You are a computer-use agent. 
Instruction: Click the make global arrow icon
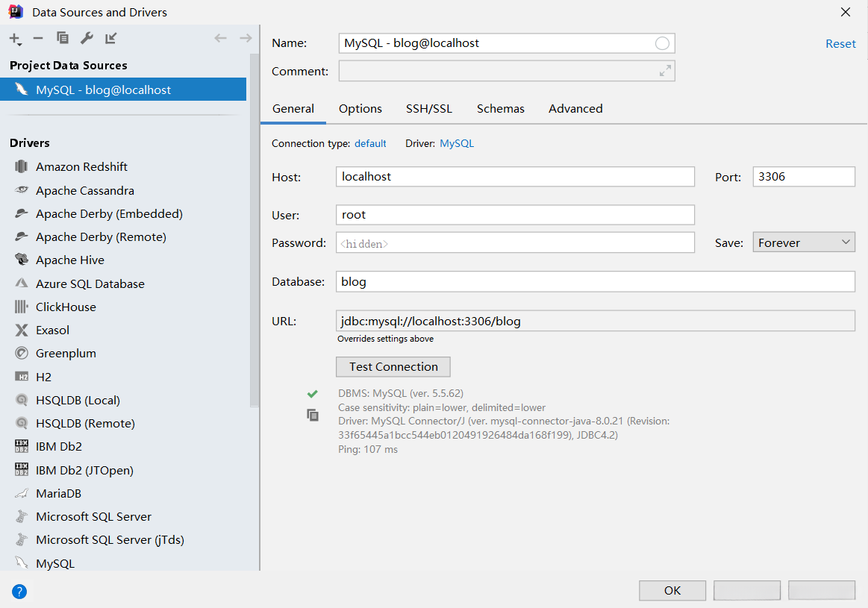point(111,38)
